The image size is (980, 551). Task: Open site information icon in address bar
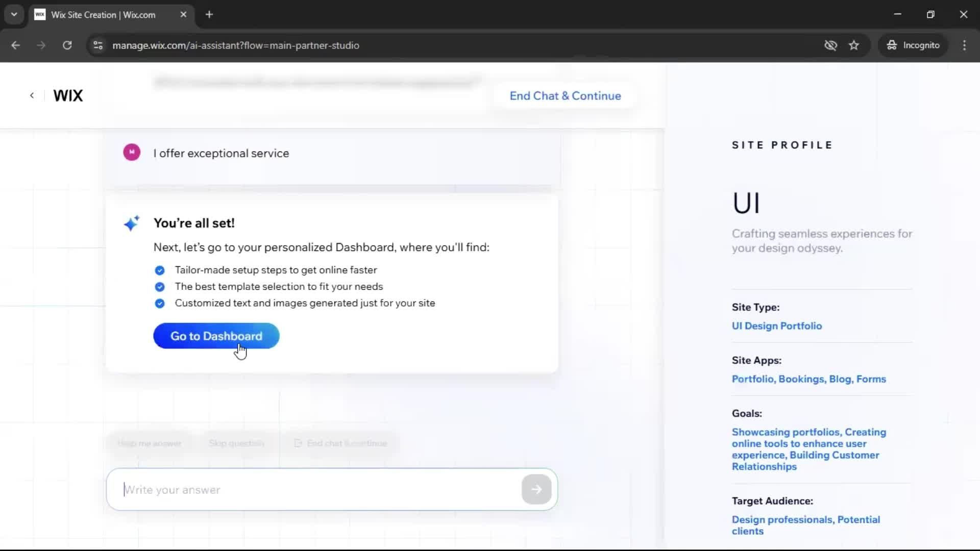(x=97, y=45)
